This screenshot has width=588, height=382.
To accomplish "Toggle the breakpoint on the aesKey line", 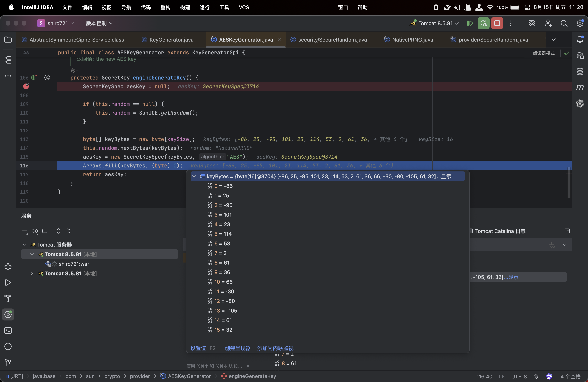I will click(x=26, y=86).
